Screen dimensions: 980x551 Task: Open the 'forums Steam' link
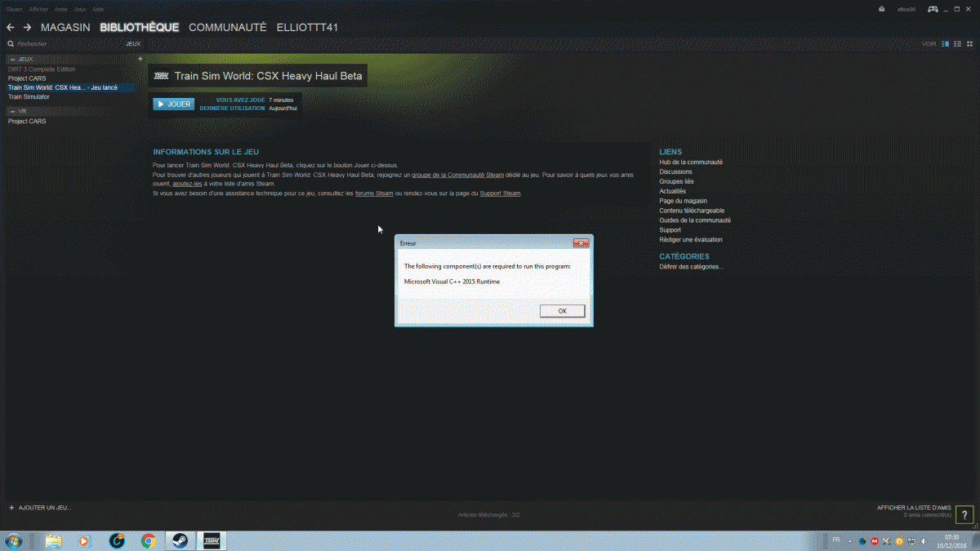tap(374, 193)
